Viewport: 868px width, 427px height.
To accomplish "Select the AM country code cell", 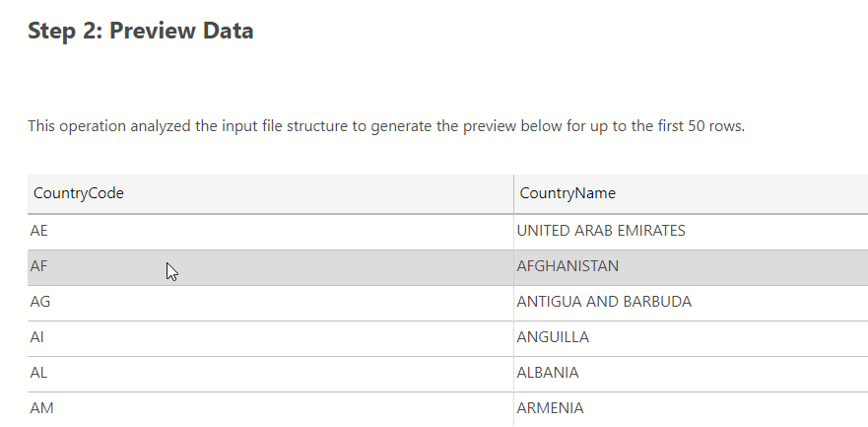I will (x=41, y=408).
